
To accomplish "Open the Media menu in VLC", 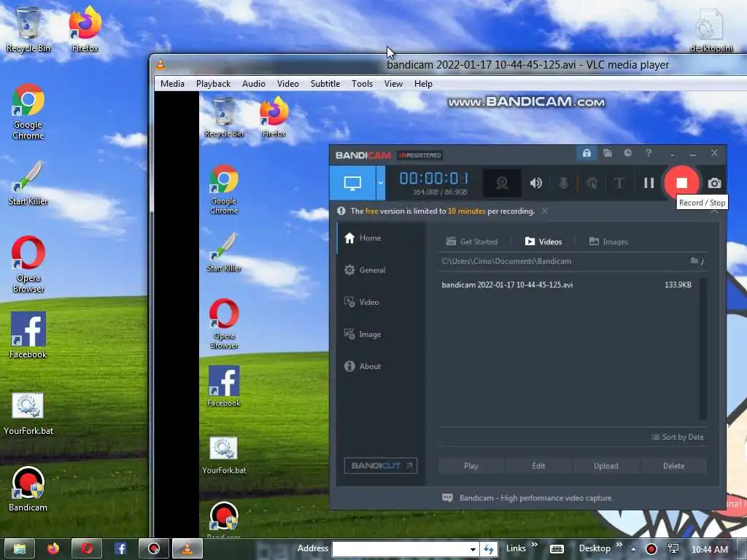I will click(x=172, y=84).
